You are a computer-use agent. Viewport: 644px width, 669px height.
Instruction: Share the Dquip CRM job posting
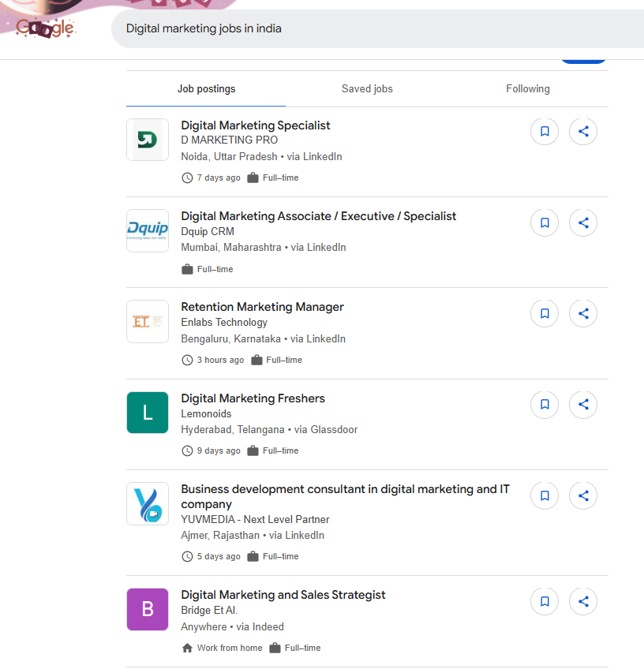(x=583, y=222)
